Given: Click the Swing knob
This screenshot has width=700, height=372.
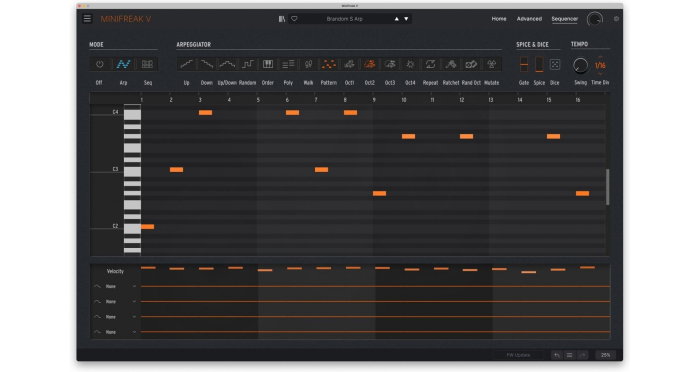Looking at the screenshot, I should 580,65.
